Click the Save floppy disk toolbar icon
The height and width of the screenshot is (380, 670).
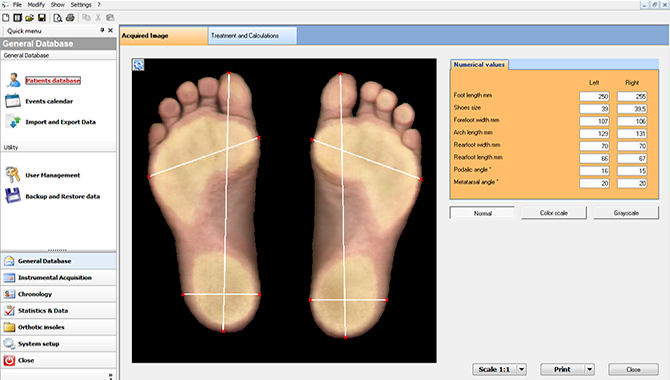[42, 18]
